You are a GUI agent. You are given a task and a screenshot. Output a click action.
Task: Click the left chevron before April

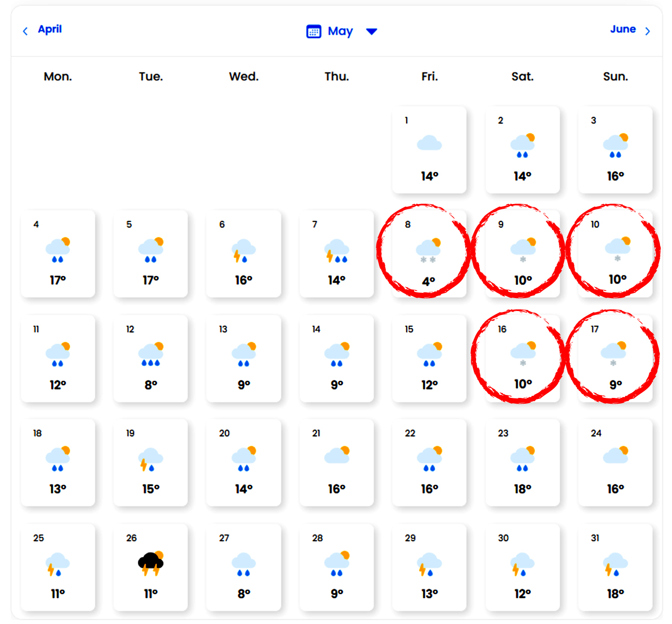pyautogui.click(x=25, y=32)
